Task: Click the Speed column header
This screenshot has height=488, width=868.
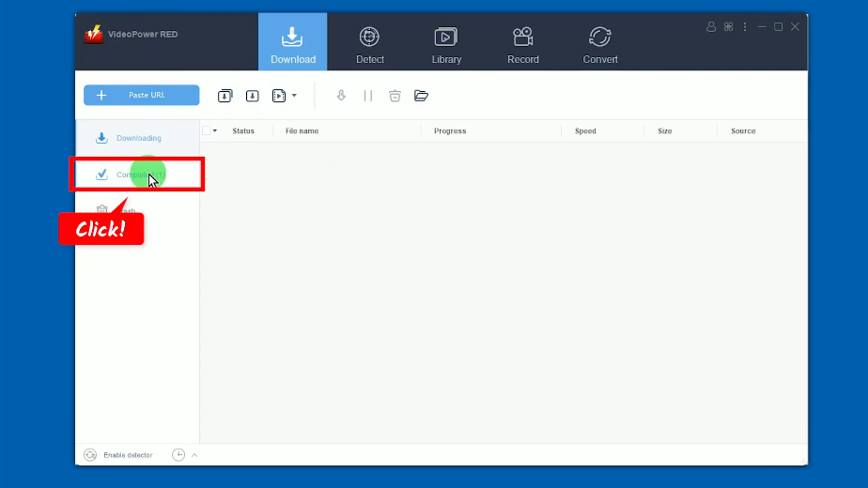Action: [x=585, y=131]
